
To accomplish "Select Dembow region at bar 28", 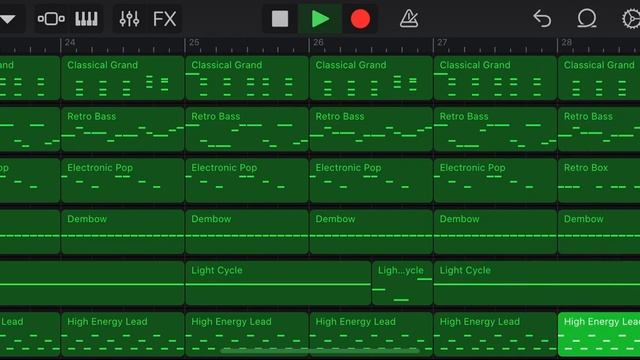I will pos(599,232).
